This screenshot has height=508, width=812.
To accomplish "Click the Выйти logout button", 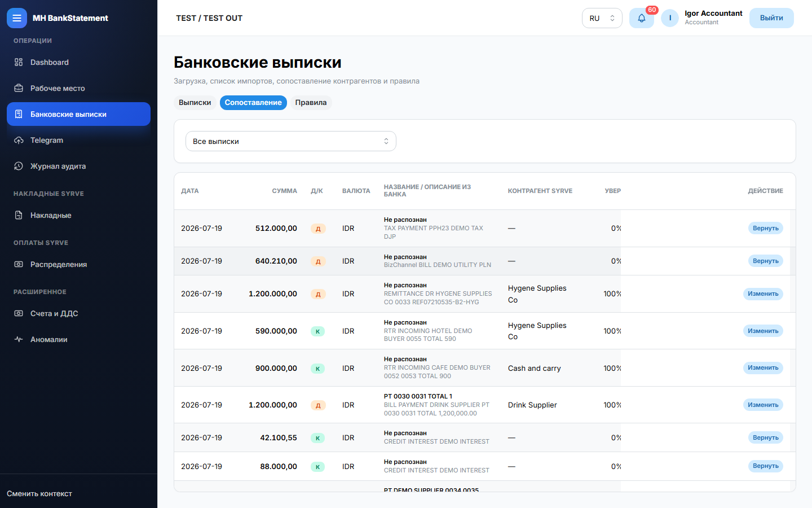I will point(771,18).
